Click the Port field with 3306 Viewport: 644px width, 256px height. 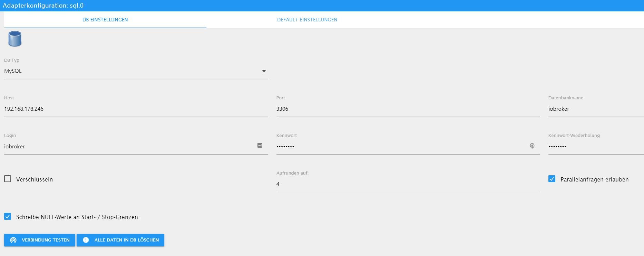click(408, 109)
